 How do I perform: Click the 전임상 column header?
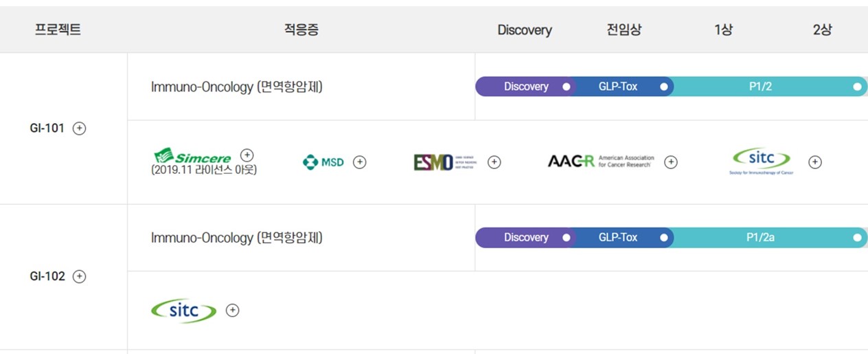624,30
